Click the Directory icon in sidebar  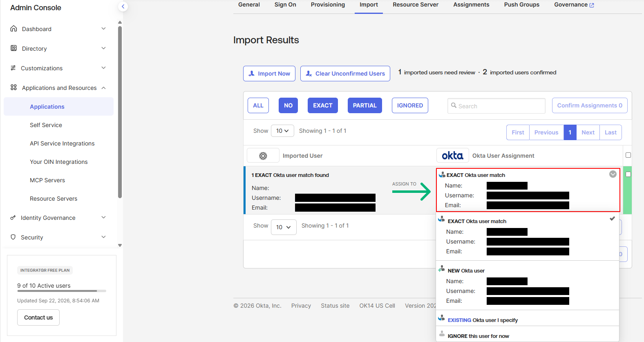coord(13,48)
